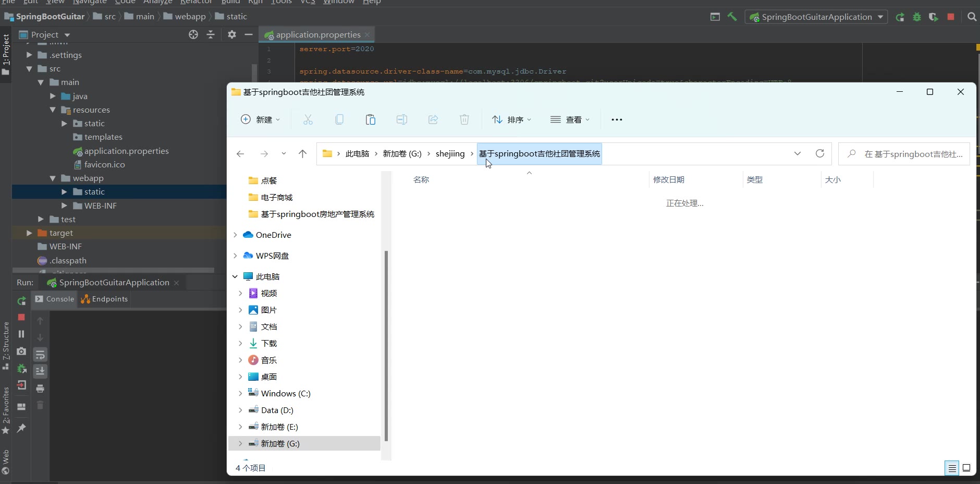Toggle soft-wrap in Run console
The width and height of the screenshot is (980, 484).
(40, 355)
